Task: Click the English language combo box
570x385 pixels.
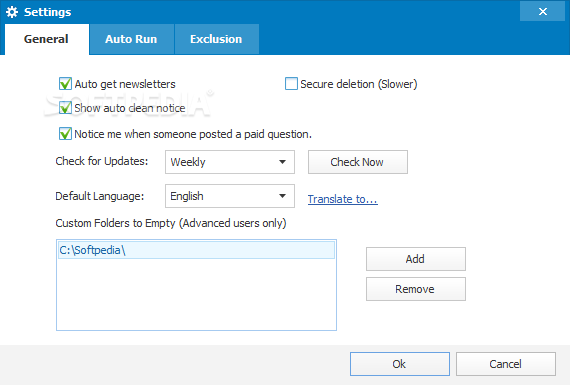Action: 230,196
